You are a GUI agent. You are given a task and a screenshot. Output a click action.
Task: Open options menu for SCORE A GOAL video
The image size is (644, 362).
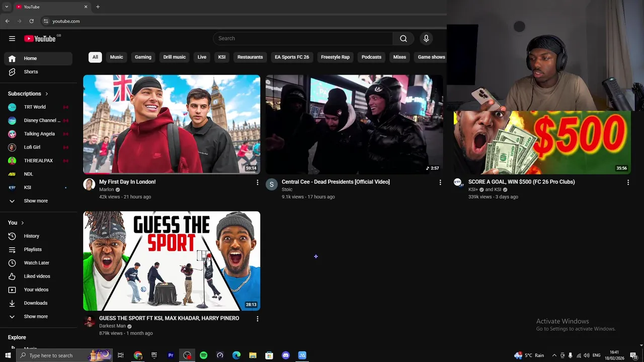pyautogui.click(x=628, y=183)
